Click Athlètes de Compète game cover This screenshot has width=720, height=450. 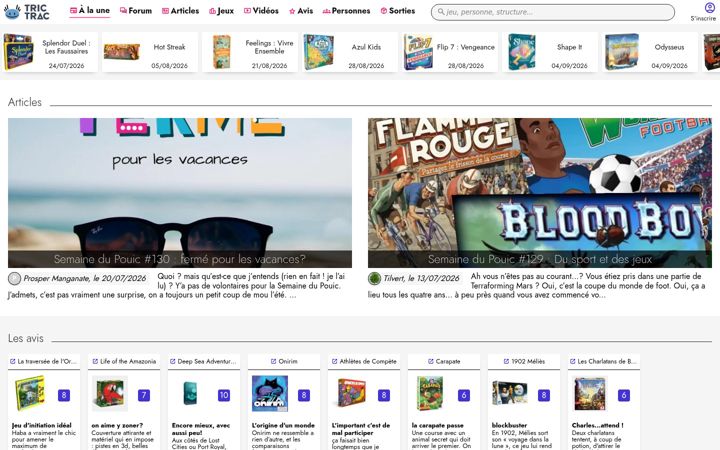351,394
